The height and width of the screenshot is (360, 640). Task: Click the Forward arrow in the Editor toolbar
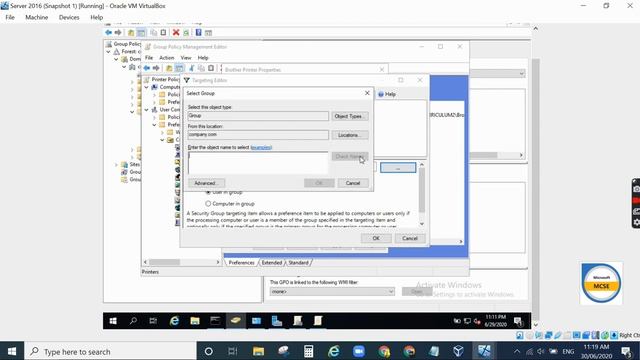[156, 68]
